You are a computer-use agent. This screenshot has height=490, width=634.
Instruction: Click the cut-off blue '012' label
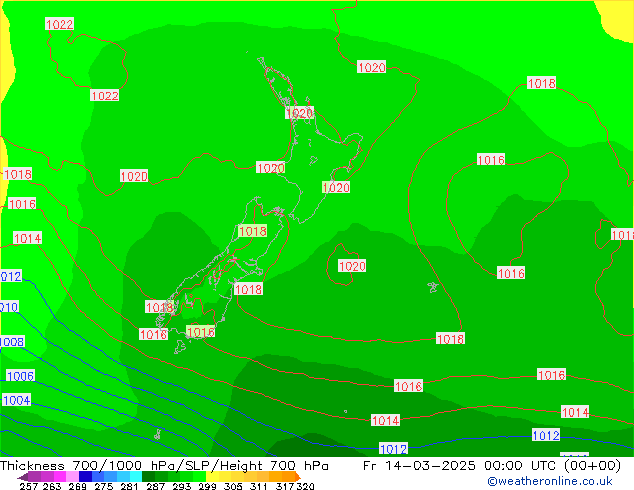click(11, 276)
